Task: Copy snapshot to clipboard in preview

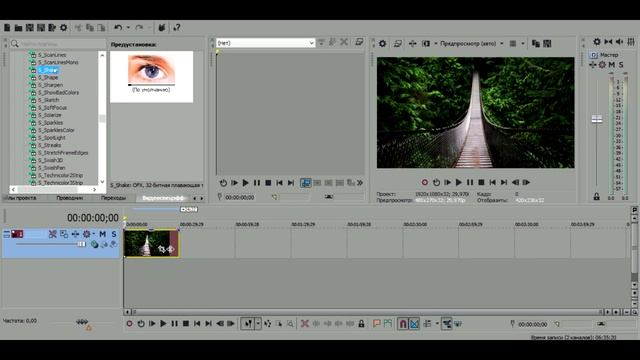Action: coord(536,43)
